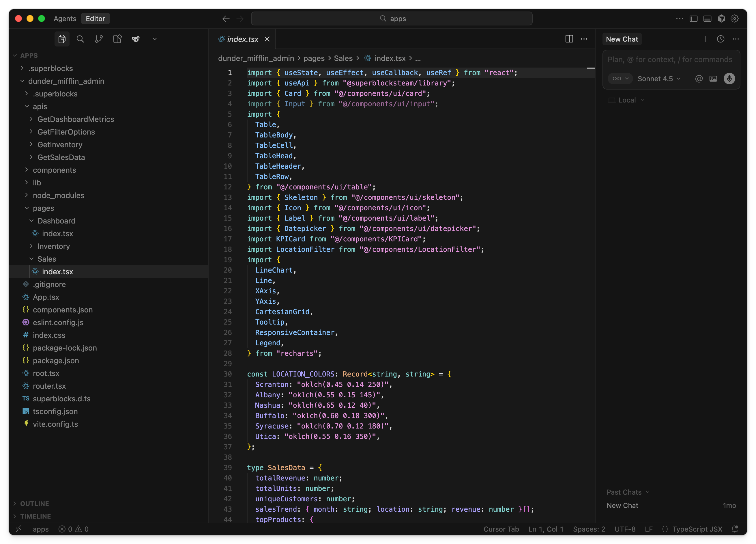Collapse the Dashboard folder
The image size is (756, 544).
point(56,221)
